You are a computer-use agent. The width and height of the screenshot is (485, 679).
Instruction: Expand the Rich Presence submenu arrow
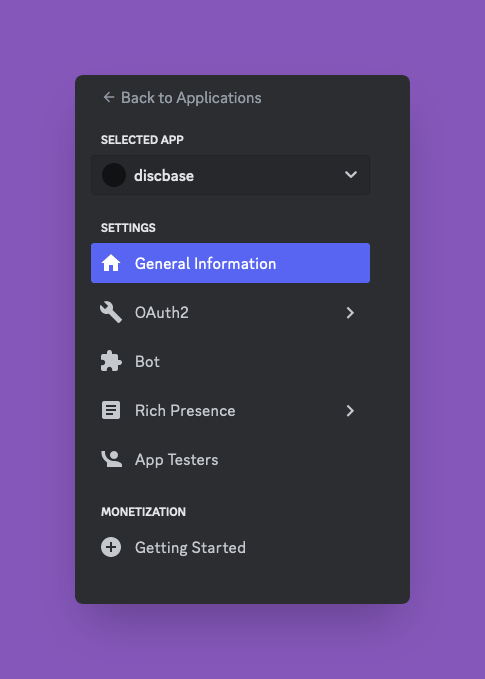350,411
